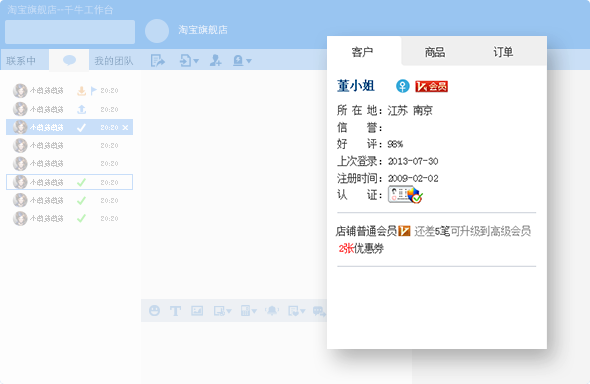Click the round shop avatar in header

point(157,31)
